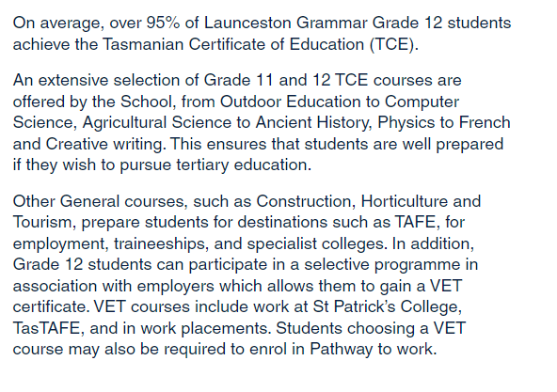Image resolution: width=557 pixels, height=392 pixels.
Task: Click the word 'Computer' at line end
Action: pos(422,102)
